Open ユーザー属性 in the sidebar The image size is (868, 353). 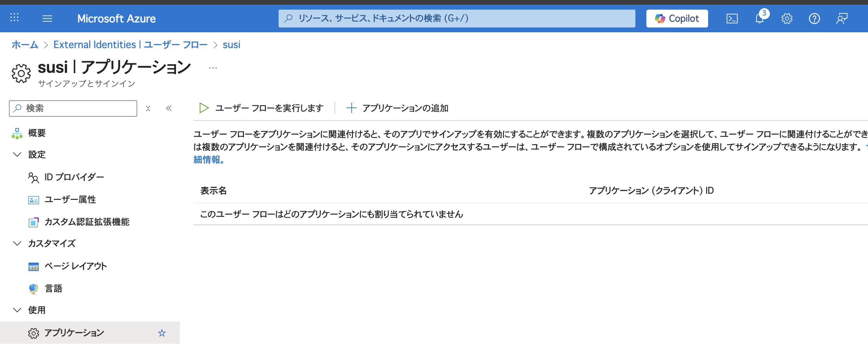click(x=70, y=200)
